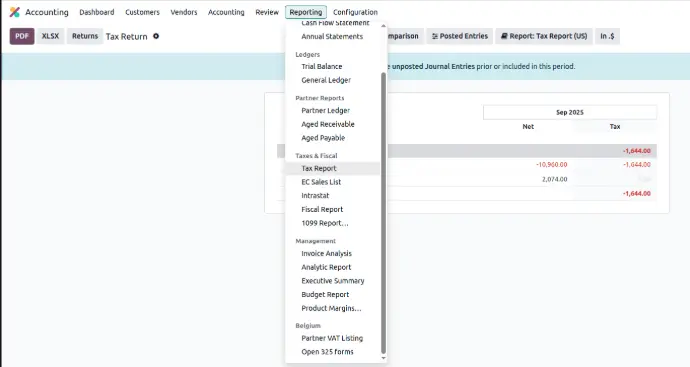This screenshot has height=367, width=690.
Task: Export the report as XLSX
Action: click(x=50, y=36)
